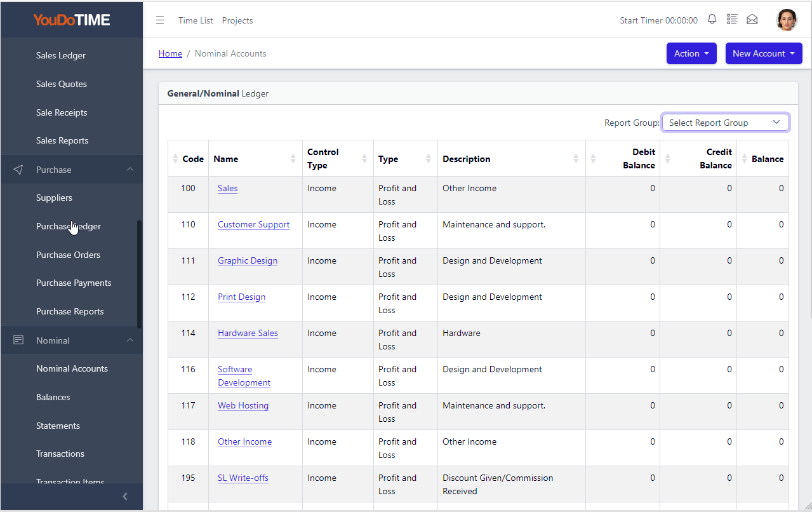Open Balances in sidebar
812x512 pixels.
53,397
